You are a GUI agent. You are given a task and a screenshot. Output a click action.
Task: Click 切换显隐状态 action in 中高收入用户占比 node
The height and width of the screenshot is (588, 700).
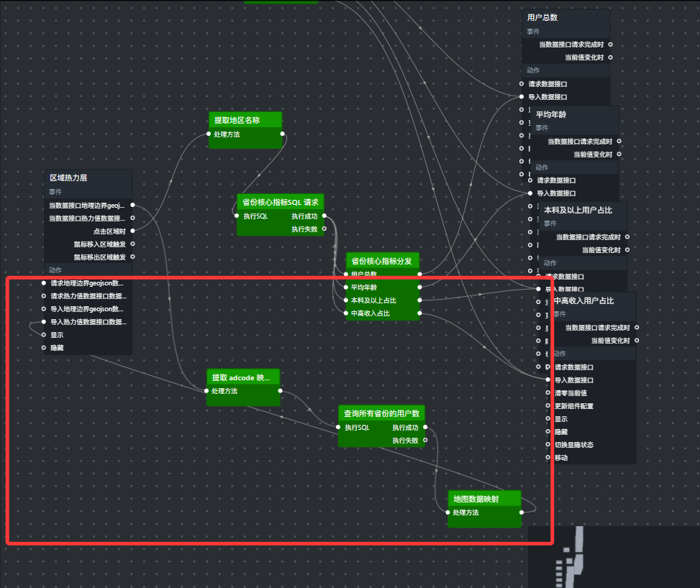point(573,445)
